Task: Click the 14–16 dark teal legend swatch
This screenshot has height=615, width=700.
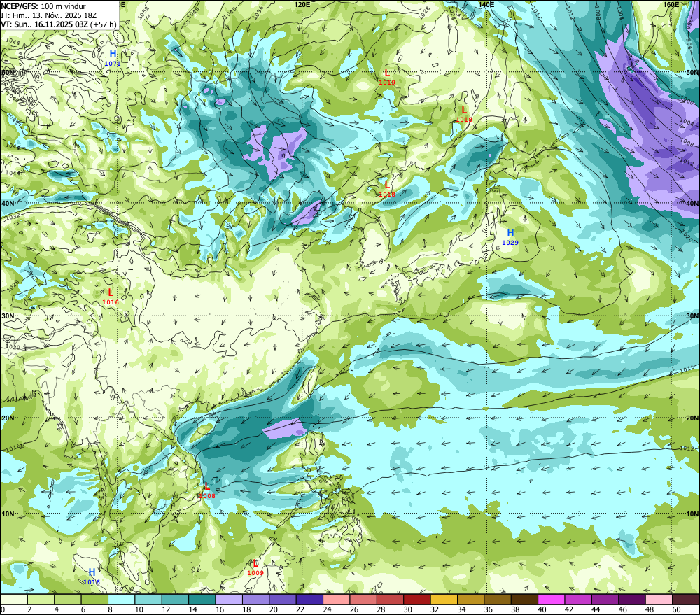Action: 202,600
